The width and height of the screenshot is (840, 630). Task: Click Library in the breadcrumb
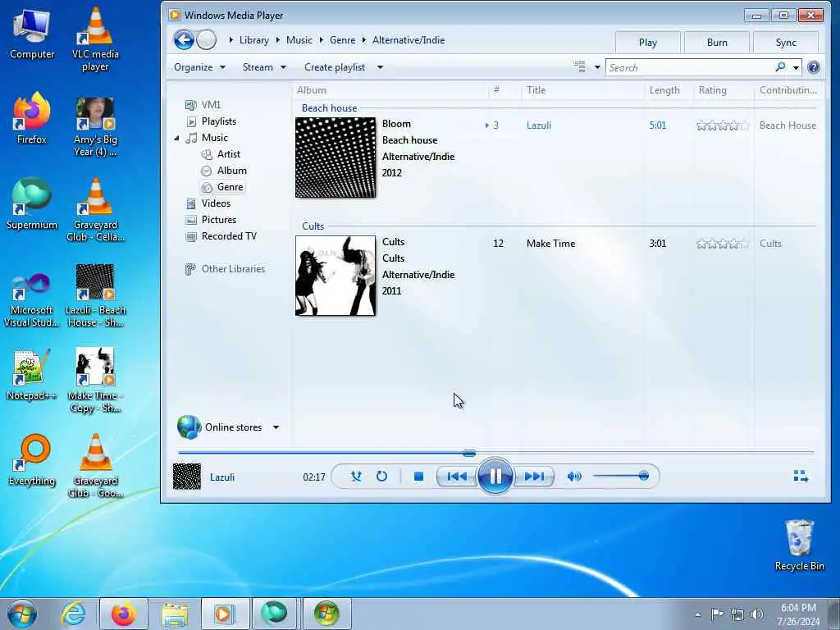(x=254, y=40)
